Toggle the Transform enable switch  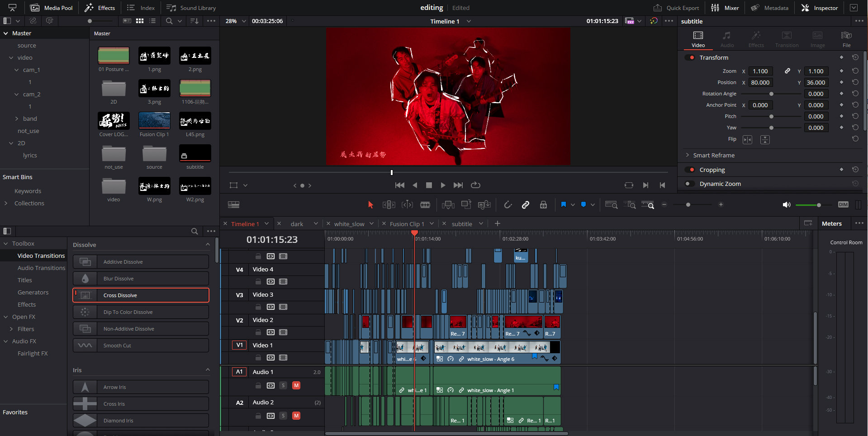pos(690,57)
